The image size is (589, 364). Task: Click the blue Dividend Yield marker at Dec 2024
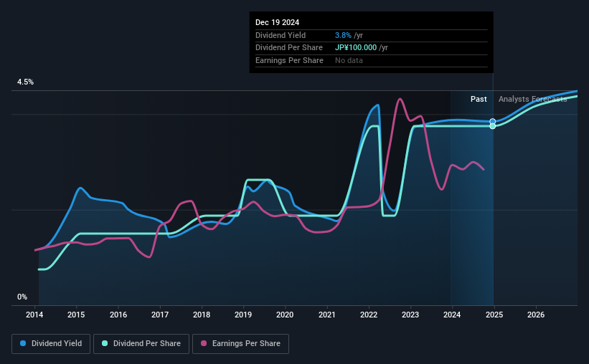click(492, 121)
